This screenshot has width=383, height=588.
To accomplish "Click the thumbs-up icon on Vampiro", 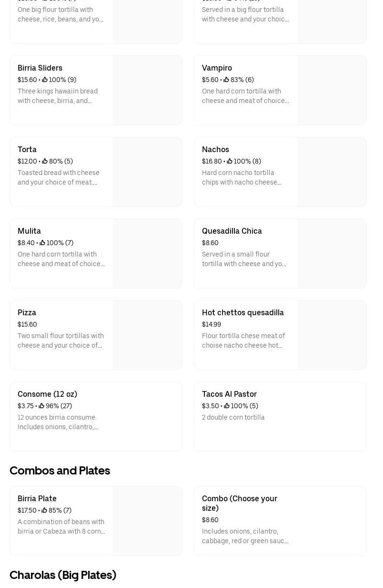I will click(226, 80).
